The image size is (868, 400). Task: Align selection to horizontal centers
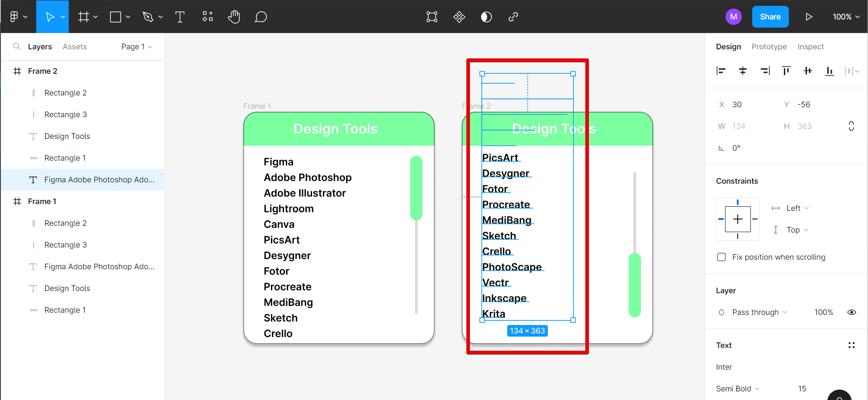click(x=743, y=71)
